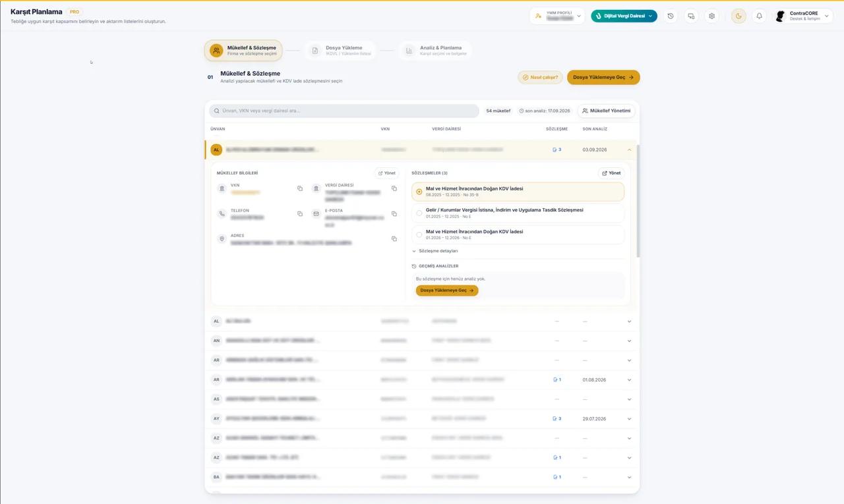Collapse the row dated 03.09.2026
This screenshot has width=844, height=504.
coord(629,150)
